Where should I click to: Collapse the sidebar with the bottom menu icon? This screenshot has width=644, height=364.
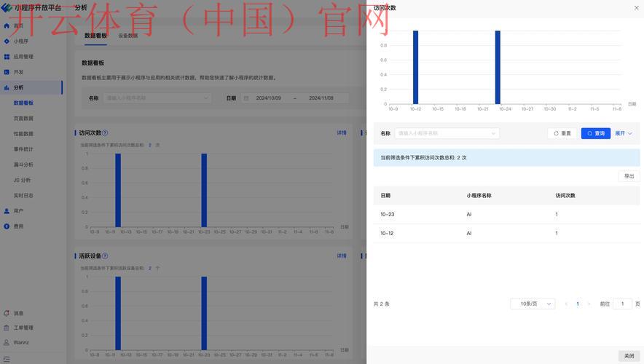(7, 359)
